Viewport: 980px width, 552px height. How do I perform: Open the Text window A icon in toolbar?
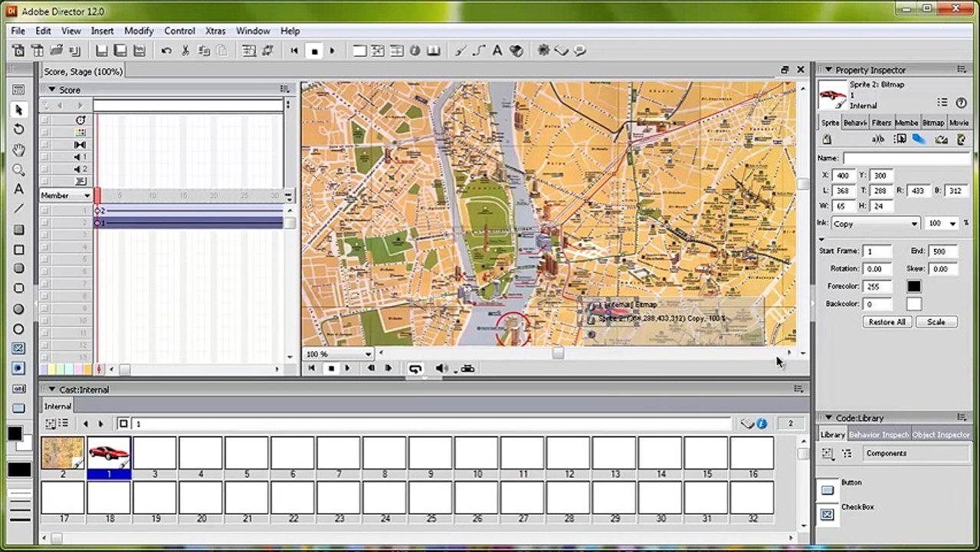(497, 51)
